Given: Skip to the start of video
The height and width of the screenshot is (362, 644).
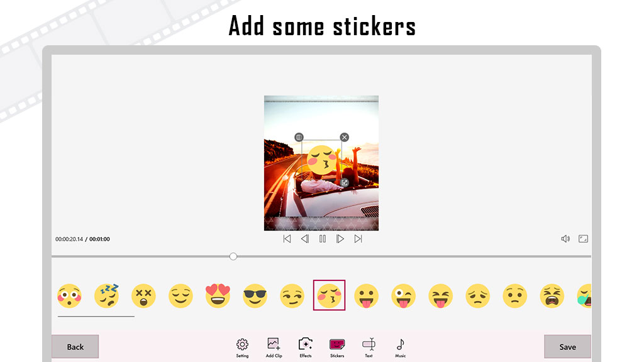Looking at the screenshot, I should 287,239.
